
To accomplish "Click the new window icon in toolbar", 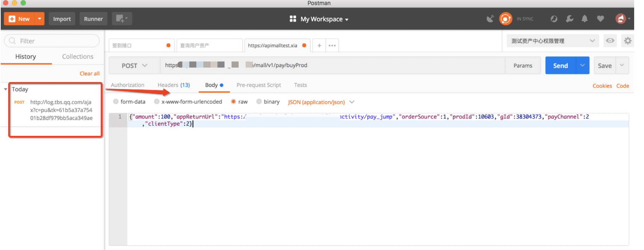I will (122, 19).
